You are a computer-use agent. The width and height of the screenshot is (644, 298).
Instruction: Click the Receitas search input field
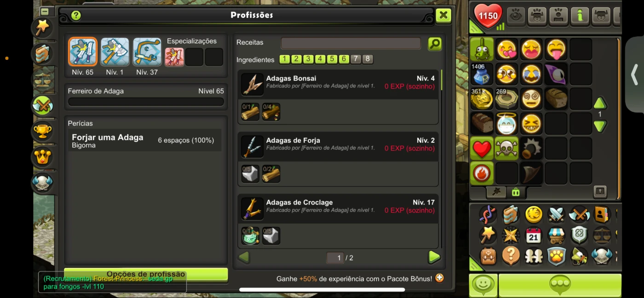[351, 43]
